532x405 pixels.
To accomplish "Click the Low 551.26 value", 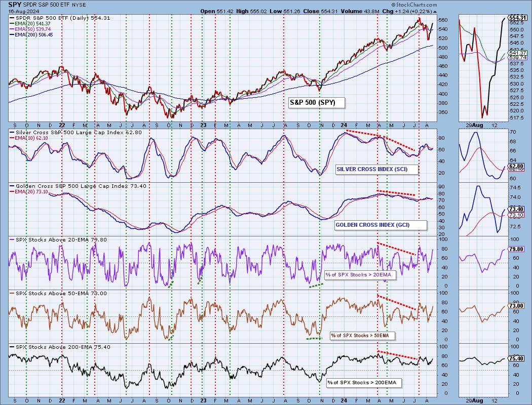I will point(284,11).
